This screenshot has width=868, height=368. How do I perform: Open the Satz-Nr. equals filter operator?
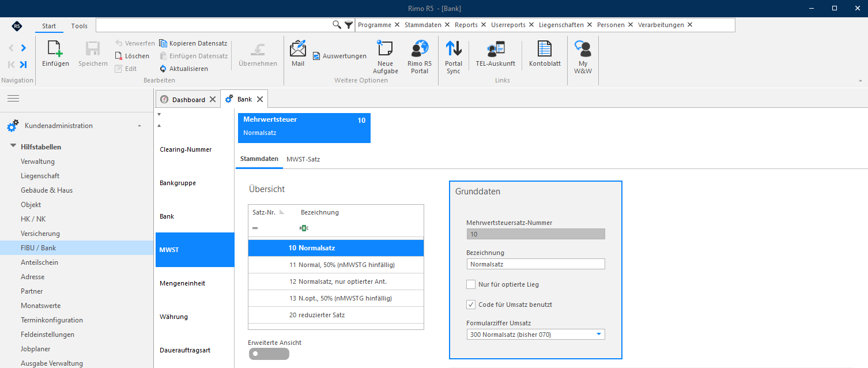pyautogui.click(x=255, y=228)
